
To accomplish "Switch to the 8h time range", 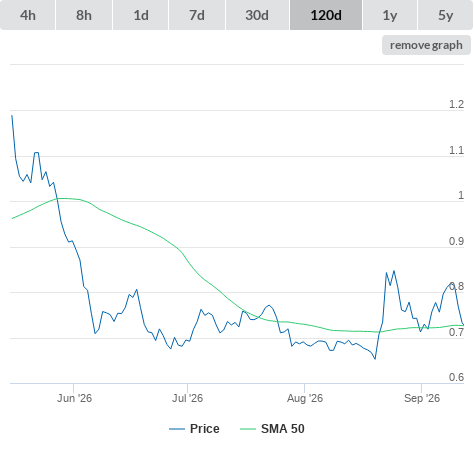I will tap(84, 15).
